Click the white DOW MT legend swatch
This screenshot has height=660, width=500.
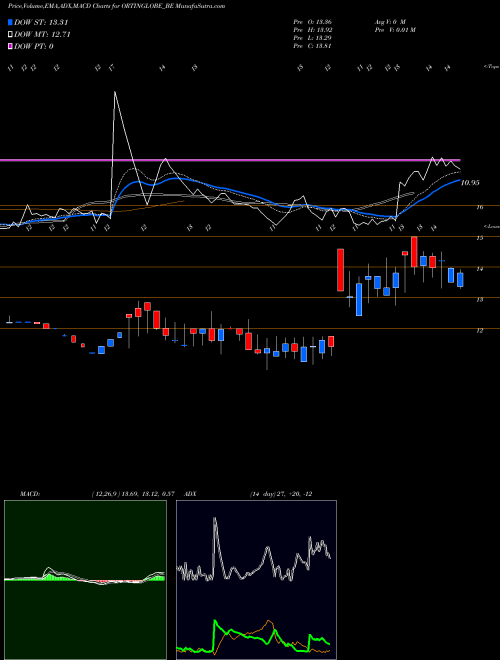[10, 35]
